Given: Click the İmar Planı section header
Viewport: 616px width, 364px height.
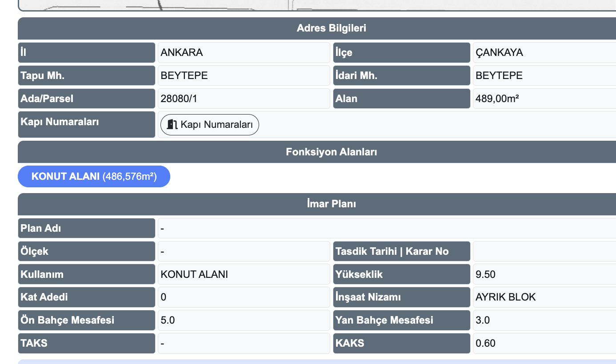Looking at the screenshot, I should tap(331, 204).
